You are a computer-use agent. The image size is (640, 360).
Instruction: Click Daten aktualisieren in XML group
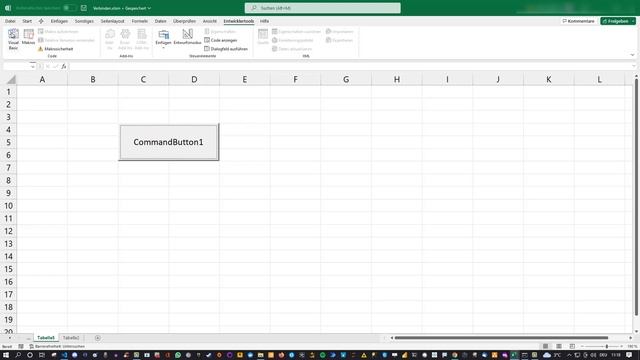(292, 49)
